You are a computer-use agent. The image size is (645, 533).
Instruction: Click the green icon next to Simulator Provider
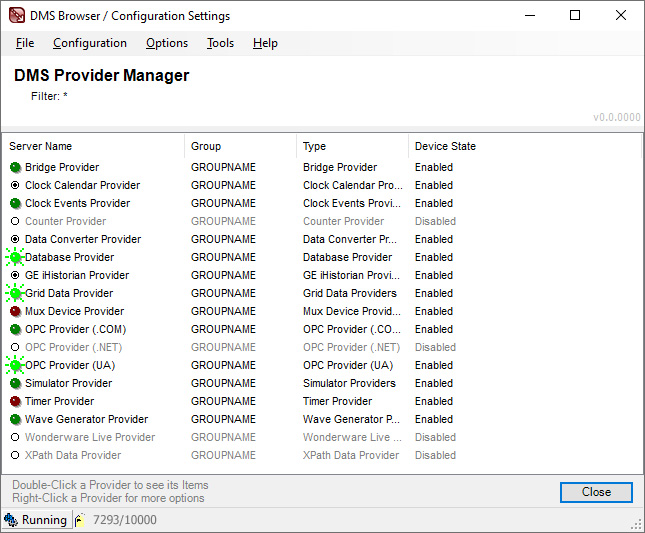coord(15,384)
